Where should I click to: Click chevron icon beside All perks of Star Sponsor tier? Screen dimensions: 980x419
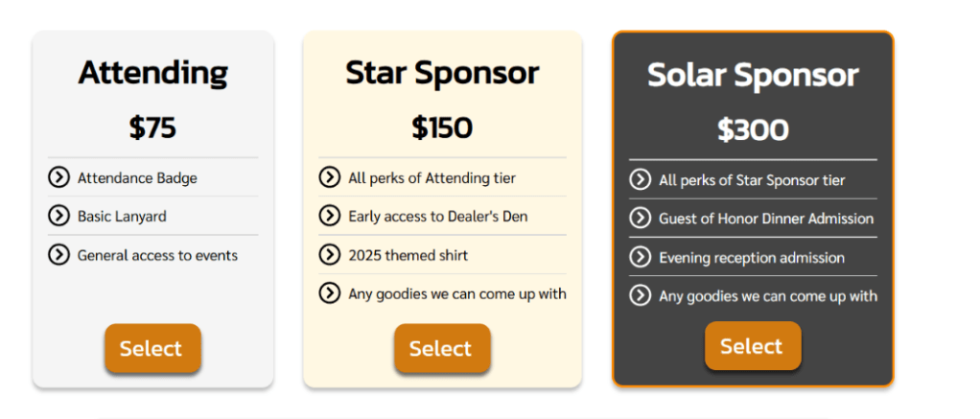tap(640, 179)
